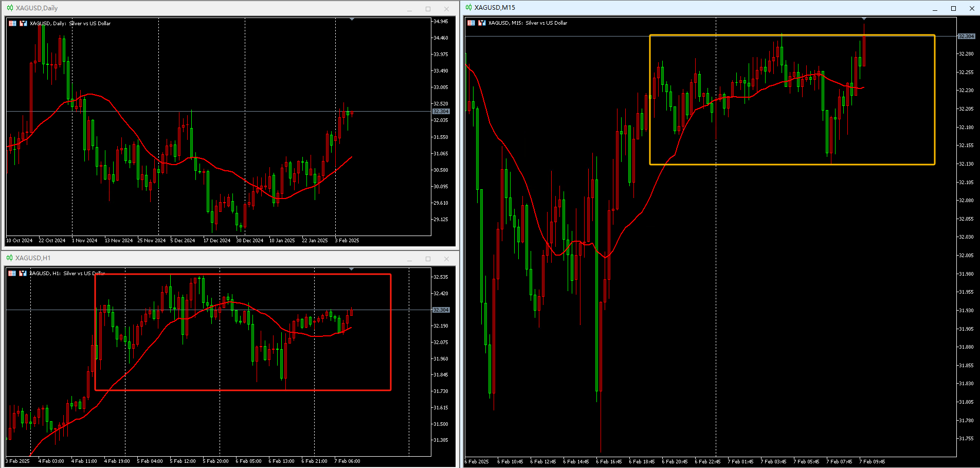The width and height of the screenshot is (980, 468).
Task: Click the 'XAGUSD, M15: Silver vs US Dollar' label
Action: click(x=528, y=23)
